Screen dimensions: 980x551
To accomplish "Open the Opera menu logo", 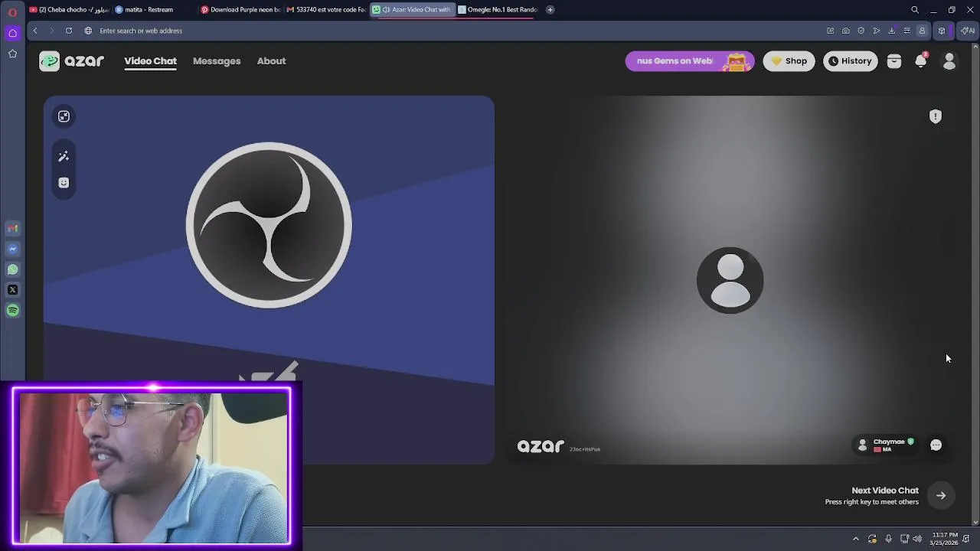I will click(x=12, y=12).
